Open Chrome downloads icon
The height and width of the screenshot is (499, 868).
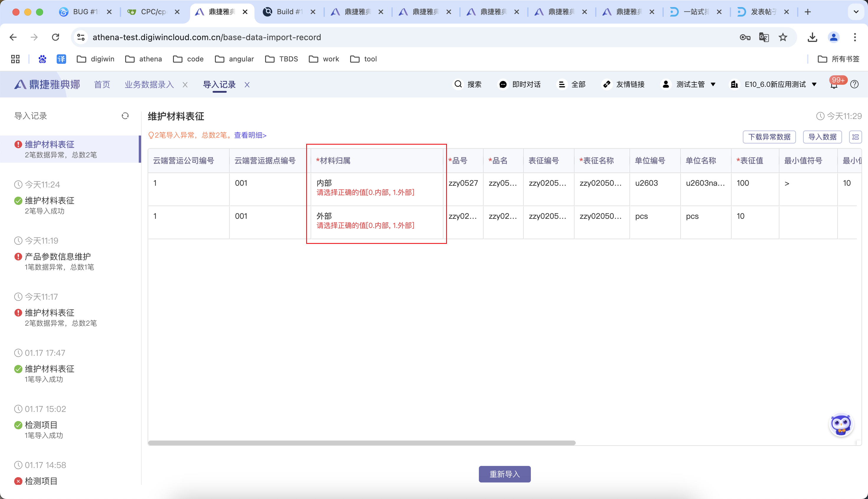[812, 37]
